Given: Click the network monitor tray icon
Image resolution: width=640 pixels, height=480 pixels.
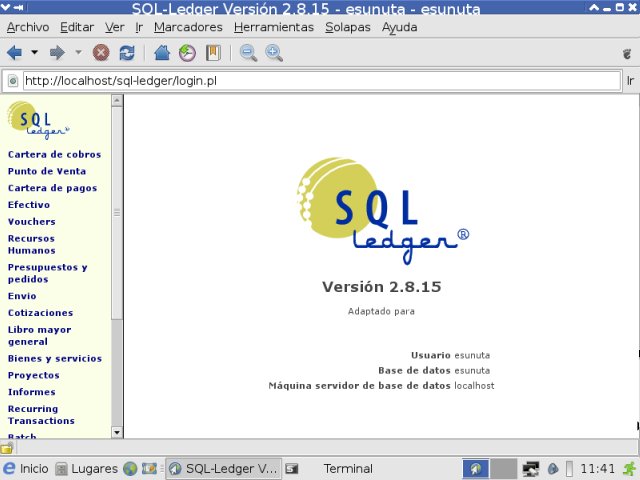Looking at the screenshot, I should coord(531,469).
